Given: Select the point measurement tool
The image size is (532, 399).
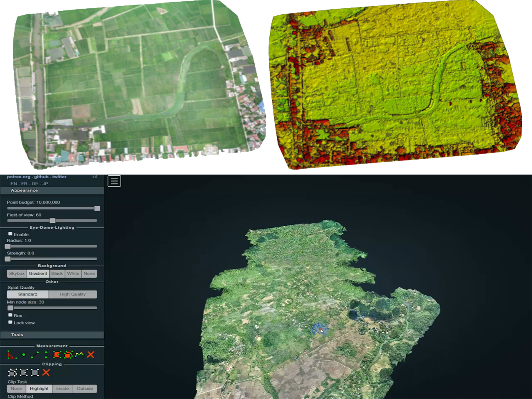Looking at the screenshot, I should tap(24, 355).
